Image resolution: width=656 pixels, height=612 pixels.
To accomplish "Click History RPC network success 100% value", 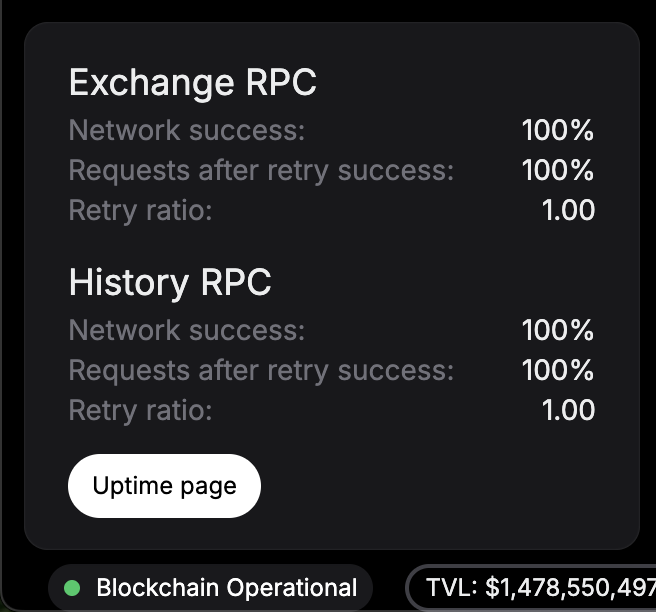I will click(x=558, y=330).
